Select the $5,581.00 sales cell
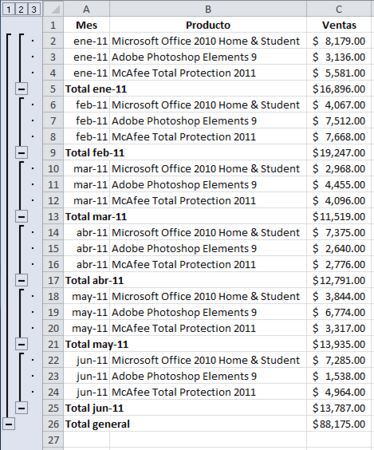374x450 pixels. (339, 73)
